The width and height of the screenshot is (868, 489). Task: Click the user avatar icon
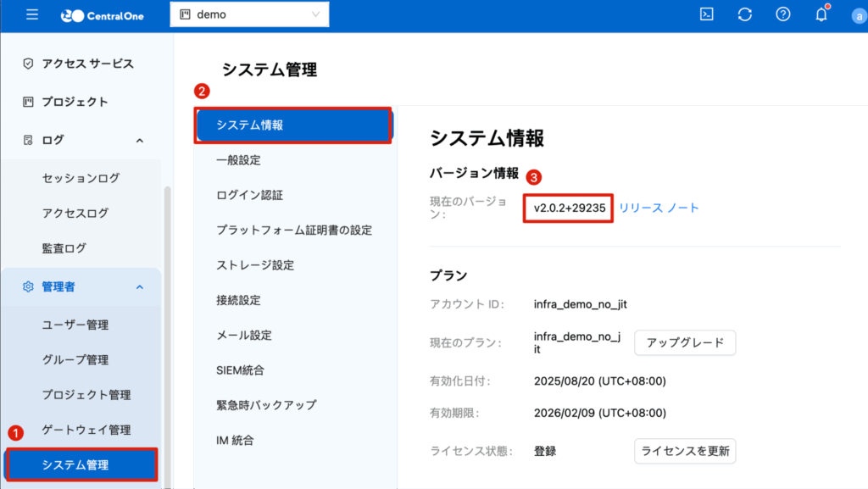coord(857,15)
